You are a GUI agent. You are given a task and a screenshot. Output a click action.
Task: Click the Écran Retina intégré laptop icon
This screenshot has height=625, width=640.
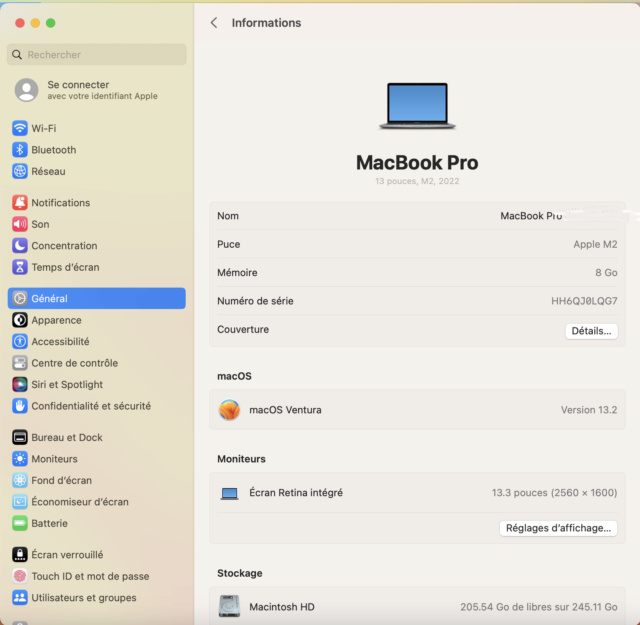click(229, 493)
